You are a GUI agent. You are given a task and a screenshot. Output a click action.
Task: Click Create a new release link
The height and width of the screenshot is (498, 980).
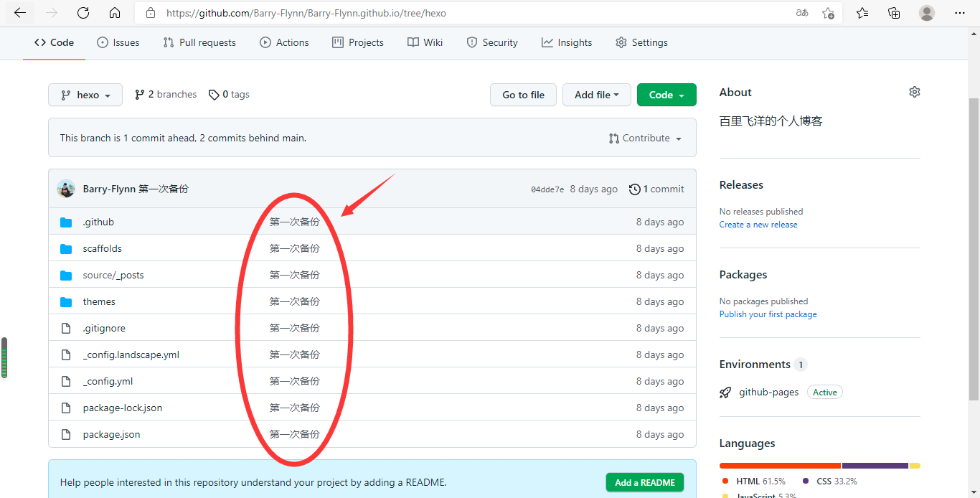click(758, 225)
